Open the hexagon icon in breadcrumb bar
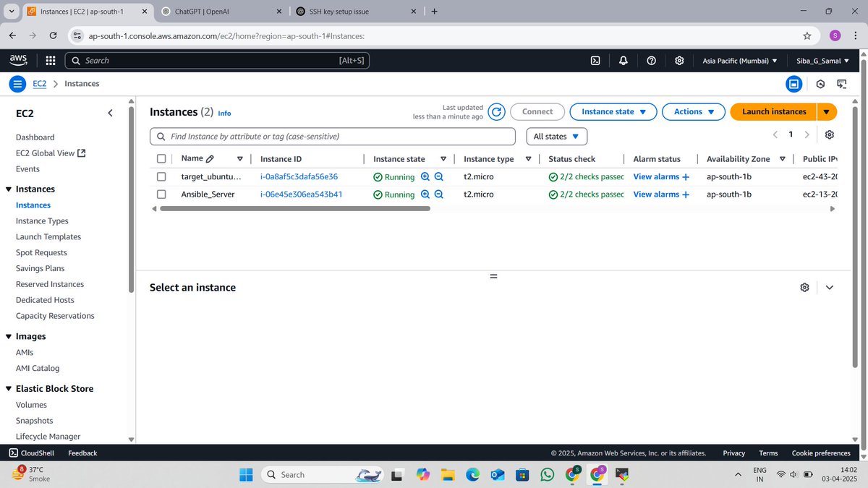868x488 pixels. pos(820,84)
